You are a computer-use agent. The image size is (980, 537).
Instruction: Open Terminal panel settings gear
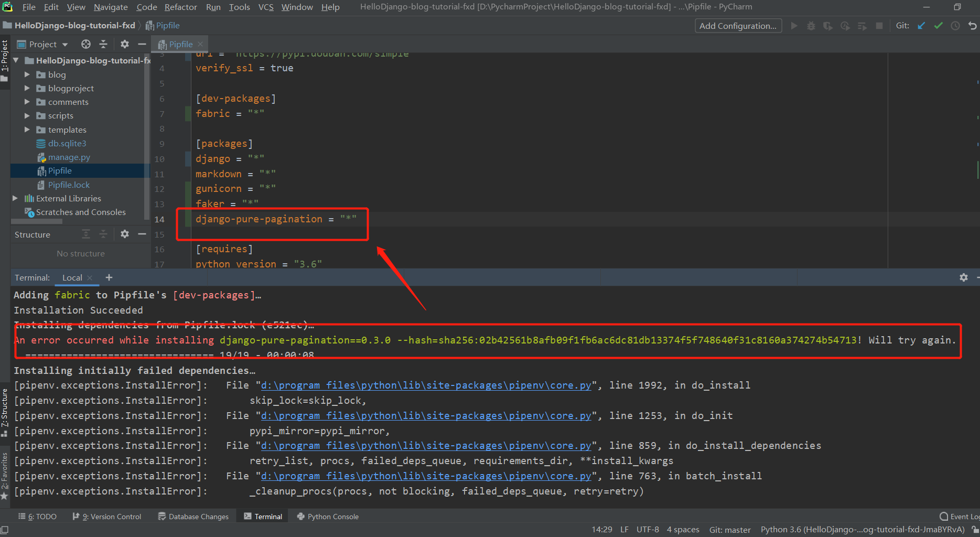point(964,277)
